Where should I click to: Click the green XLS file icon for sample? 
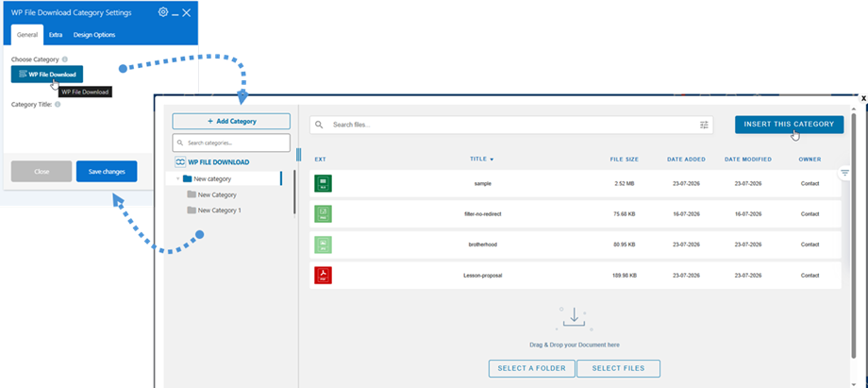pyautogui.click(x=323, y=183)
